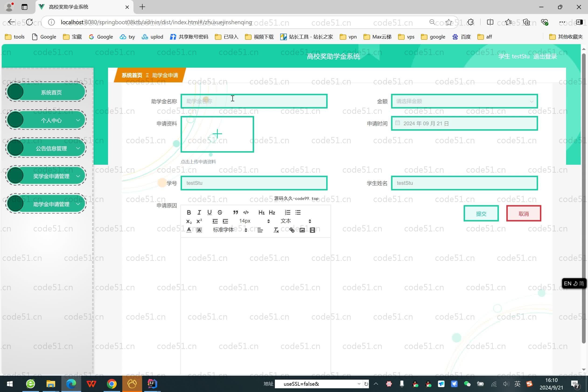Focus the 助学金名称 input field

coord(254,101)
